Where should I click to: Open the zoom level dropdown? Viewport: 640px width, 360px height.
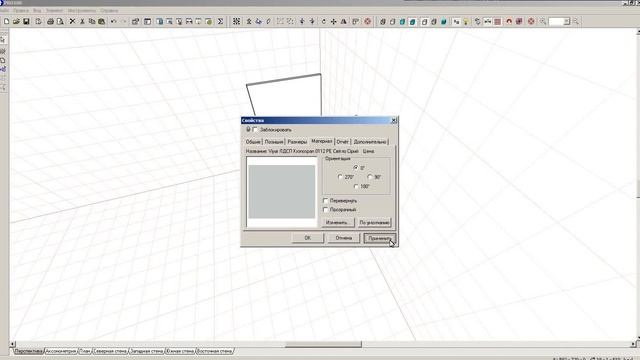567,21
